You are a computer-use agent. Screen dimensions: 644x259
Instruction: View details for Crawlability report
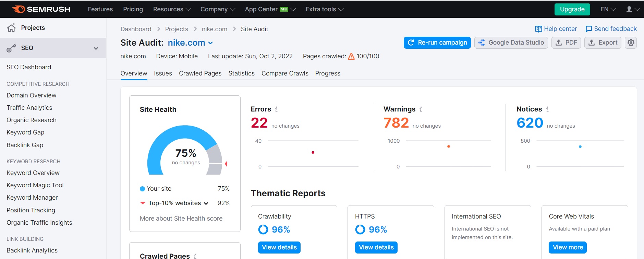click(x=279, y=247)
